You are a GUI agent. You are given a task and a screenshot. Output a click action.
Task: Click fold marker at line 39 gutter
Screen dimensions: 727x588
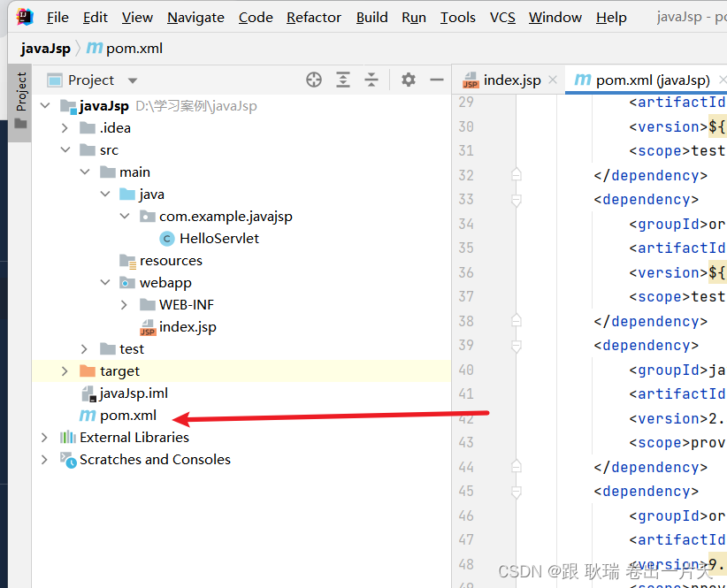click(516, 346)
